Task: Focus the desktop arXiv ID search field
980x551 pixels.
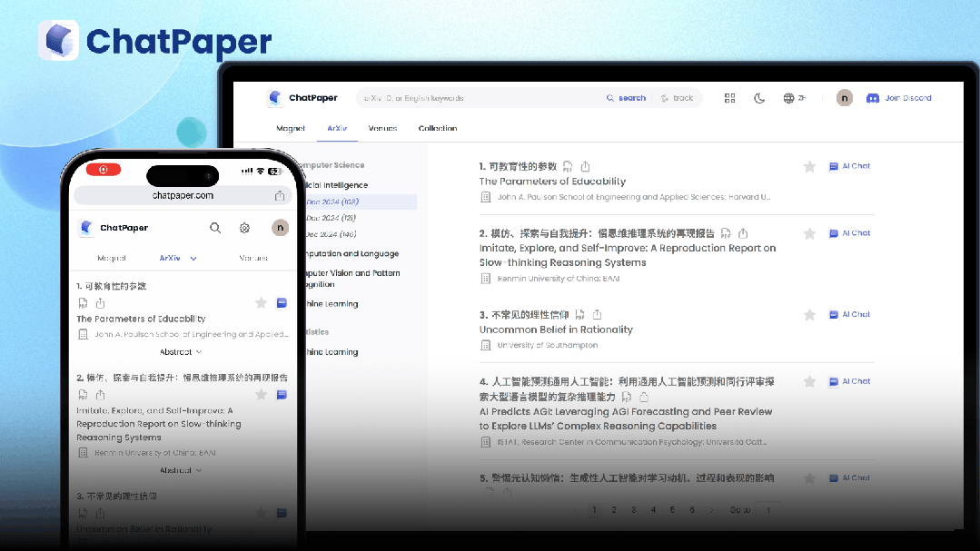Action: (478, 98)
